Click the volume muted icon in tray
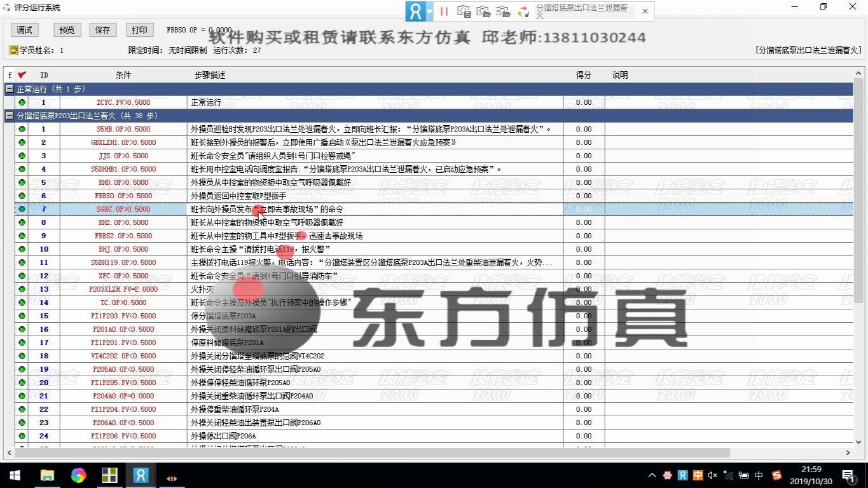 [712, 475]
